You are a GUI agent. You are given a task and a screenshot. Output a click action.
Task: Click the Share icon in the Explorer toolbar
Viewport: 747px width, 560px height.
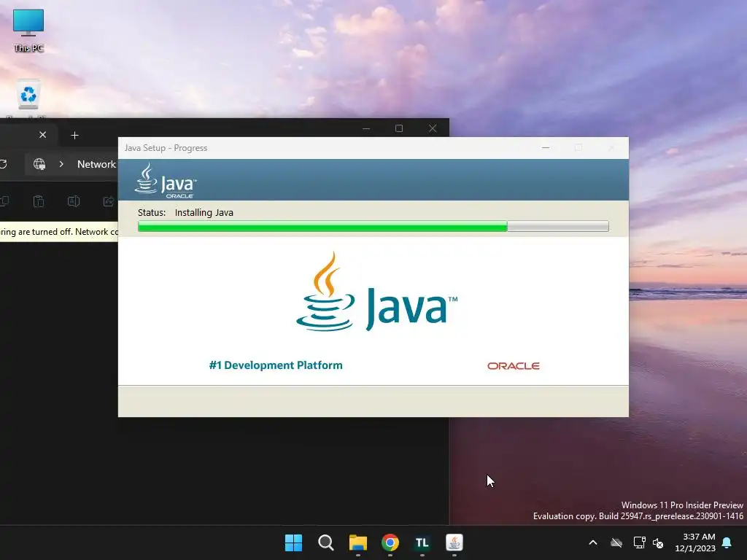[109, 201]
